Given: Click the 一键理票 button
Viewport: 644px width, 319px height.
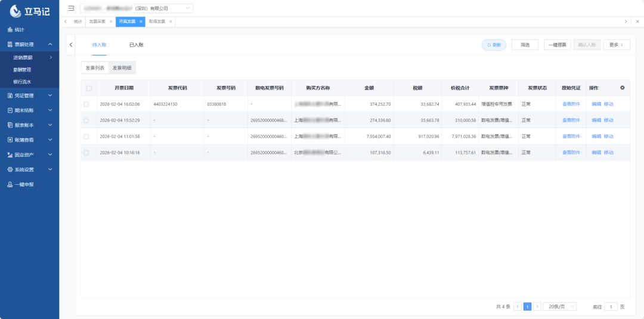Looking at the screenshot, I should tap(557, 45).
